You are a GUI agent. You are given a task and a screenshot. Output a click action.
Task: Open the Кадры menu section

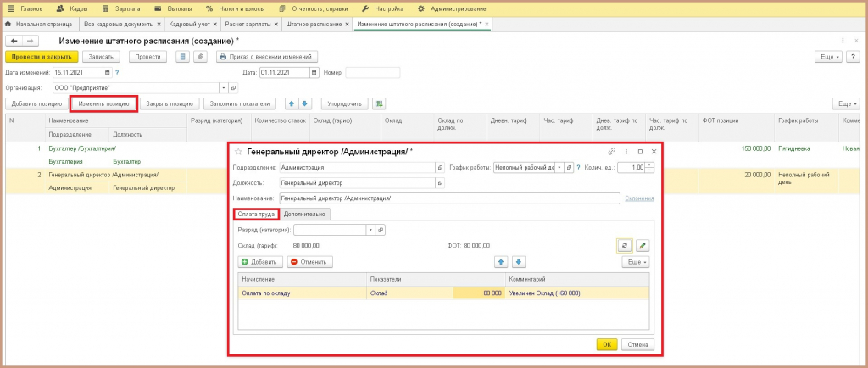coord(71,8)
